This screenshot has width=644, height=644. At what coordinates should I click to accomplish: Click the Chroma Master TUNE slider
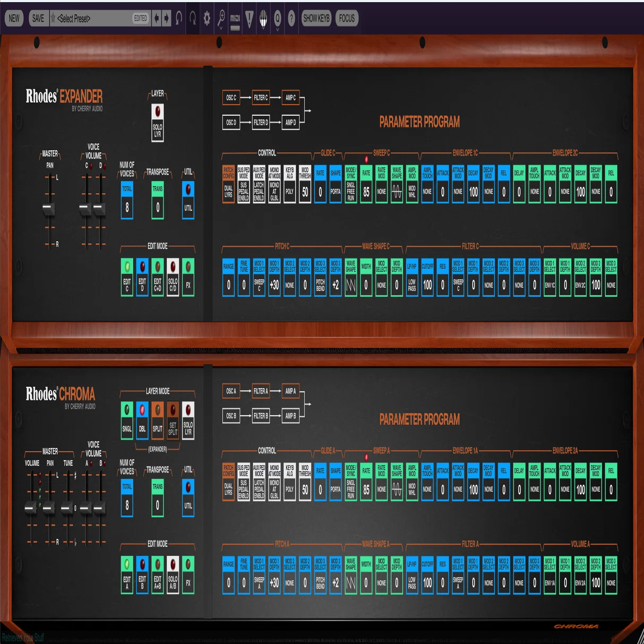click(x=67, y=508)
